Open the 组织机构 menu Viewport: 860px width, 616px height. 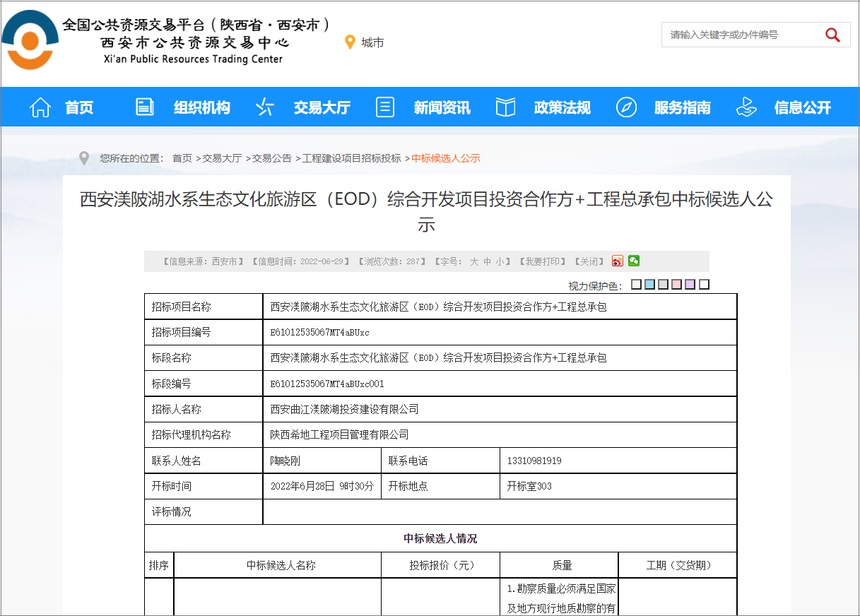pyautogui.click(x=201, y=108)
